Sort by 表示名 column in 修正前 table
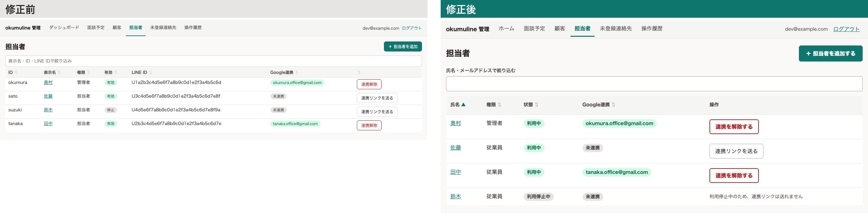Screen dimensions: 868x213 pos(52,73)
